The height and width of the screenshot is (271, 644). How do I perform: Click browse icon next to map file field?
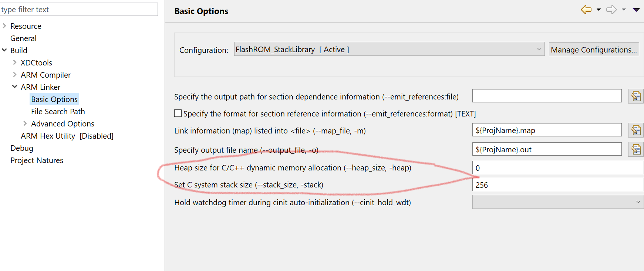(x=636, y=130)
